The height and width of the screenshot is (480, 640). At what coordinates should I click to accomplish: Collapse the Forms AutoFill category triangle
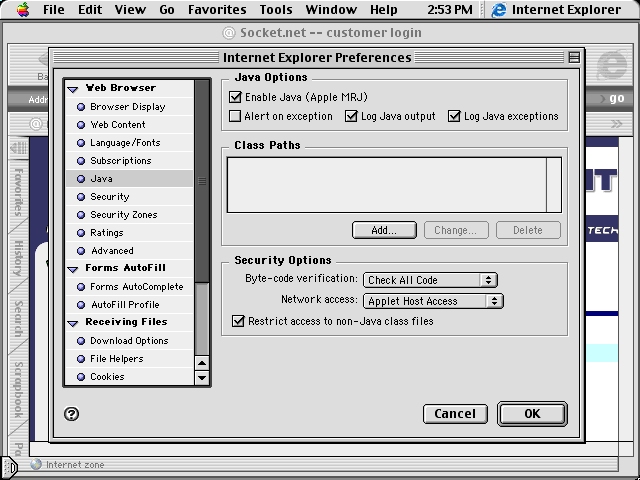pyautogui.click(x=73, y=269)
